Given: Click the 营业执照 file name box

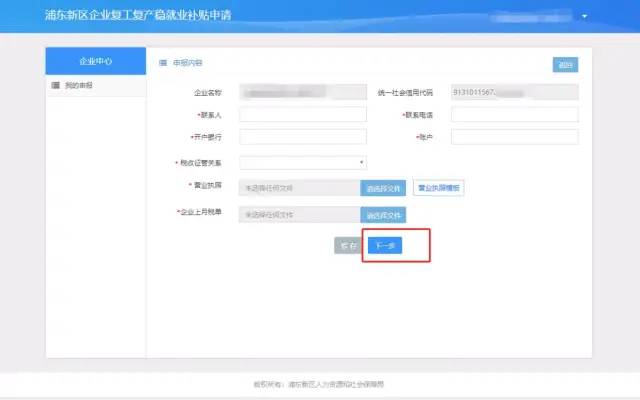Looking at the screenshot, I should point(299,187).
